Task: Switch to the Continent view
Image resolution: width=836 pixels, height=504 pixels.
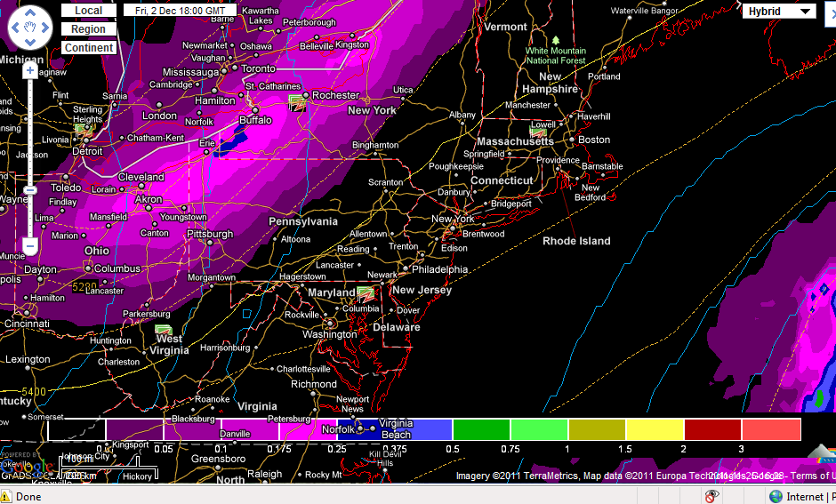Action: (x=89, y=48)
